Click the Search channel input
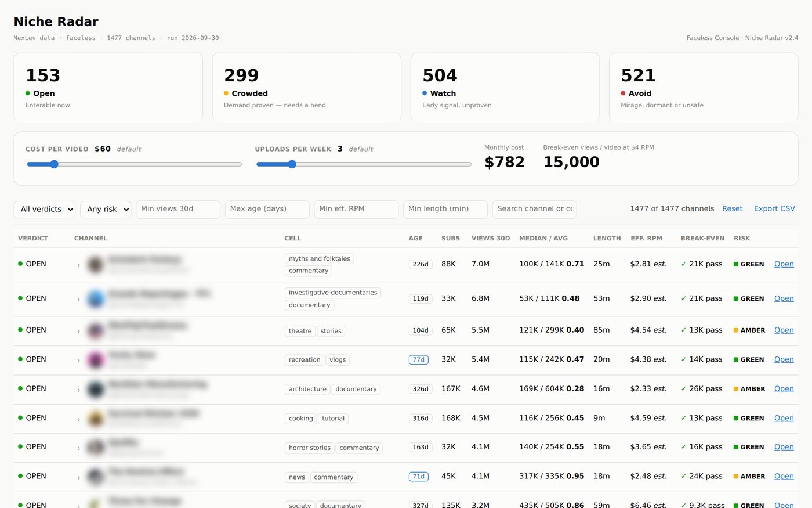 [534, 209]
